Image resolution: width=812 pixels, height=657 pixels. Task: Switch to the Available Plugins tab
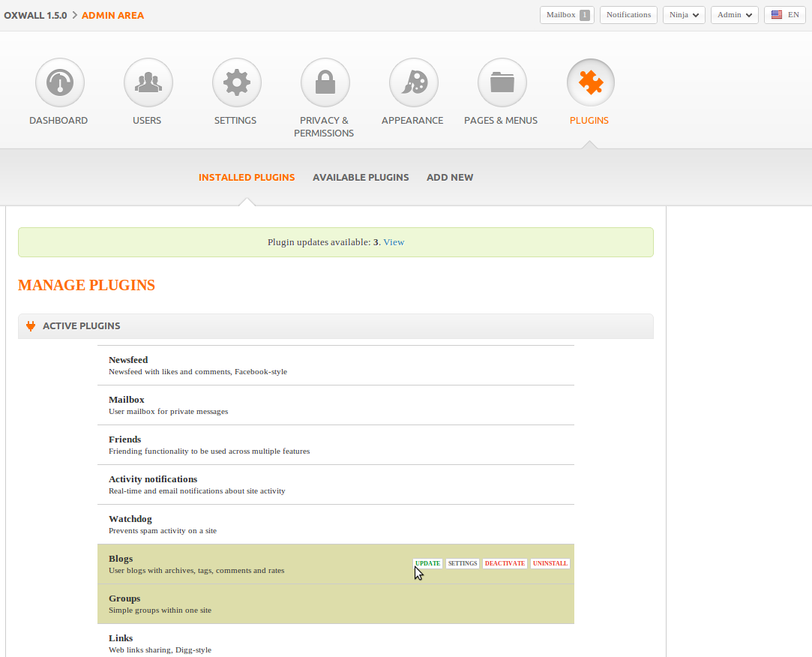click(361, 178)
